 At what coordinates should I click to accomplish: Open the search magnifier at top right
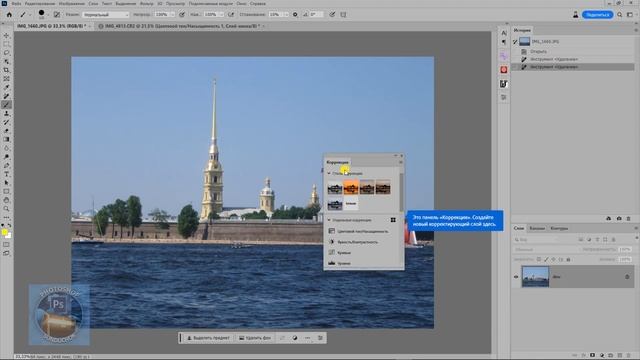tap(620, 15)
